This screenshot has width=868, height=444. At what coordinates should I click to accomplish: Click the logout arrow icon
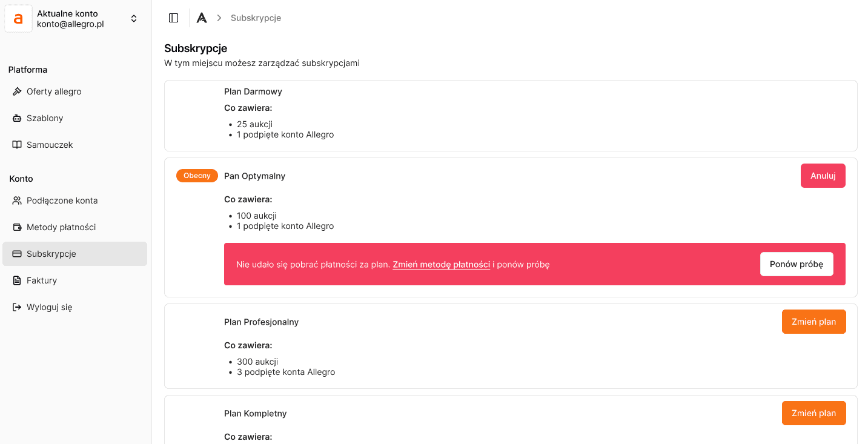[17, 307]
